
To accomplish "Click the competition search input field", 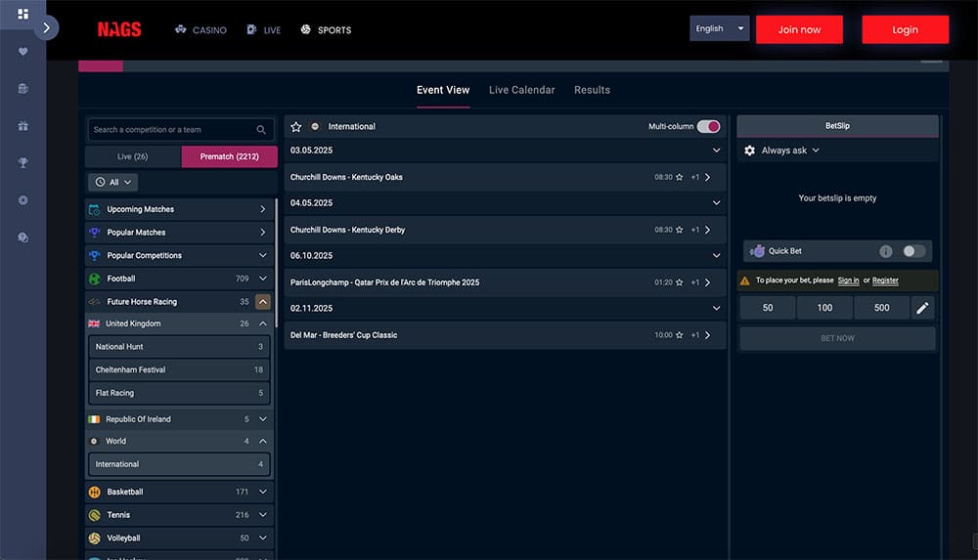I will coord(180,130).
